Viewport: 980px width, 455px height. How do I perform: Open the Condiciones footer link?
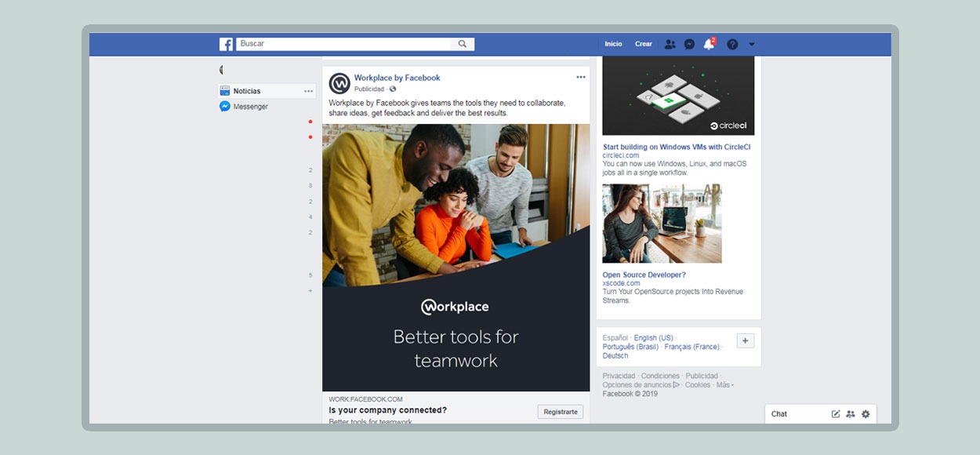coord(660,377)
